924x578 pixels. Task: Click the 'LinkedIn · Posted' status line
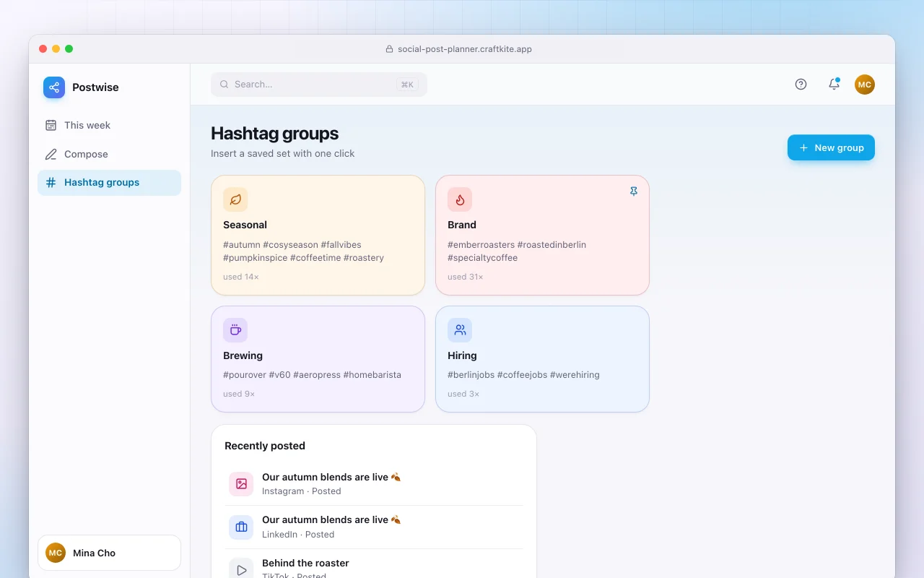pyautogui.click(x=298, y=535)
